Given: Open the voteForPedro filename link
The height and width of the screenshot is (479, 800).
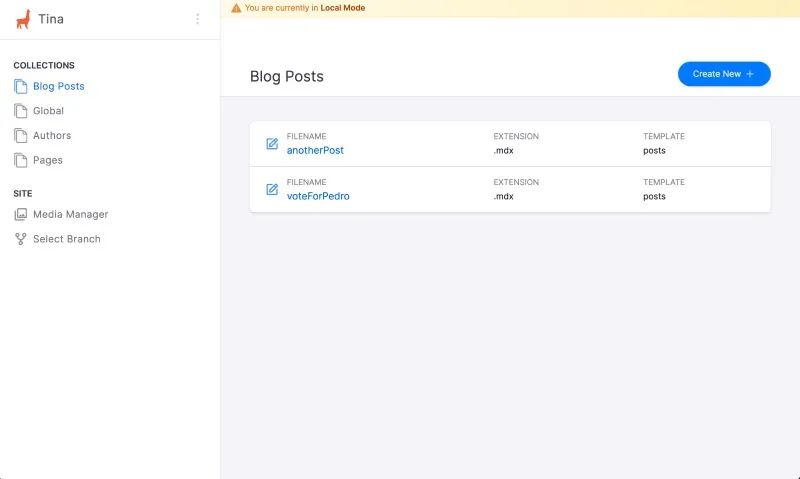Looking at the screenshot, I should [x=318, y=196].
